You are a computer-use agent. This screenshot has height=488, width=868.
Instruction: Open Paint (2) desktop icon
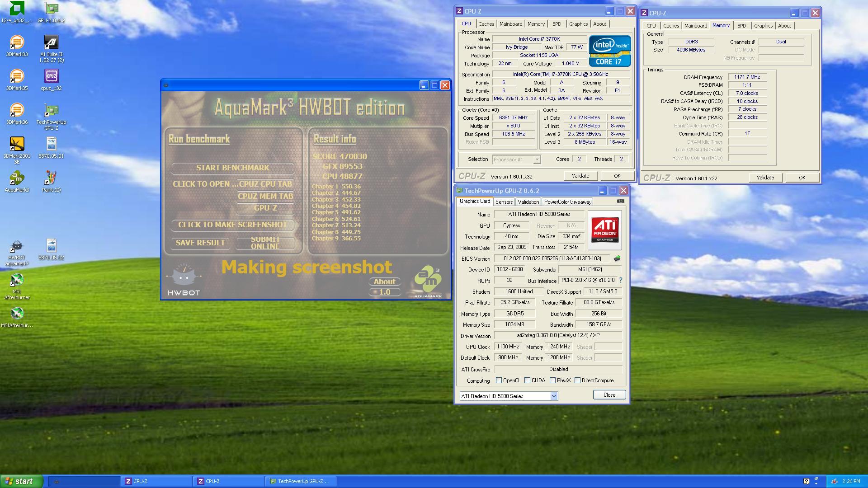pyautogui.click(x=51, y=182)
